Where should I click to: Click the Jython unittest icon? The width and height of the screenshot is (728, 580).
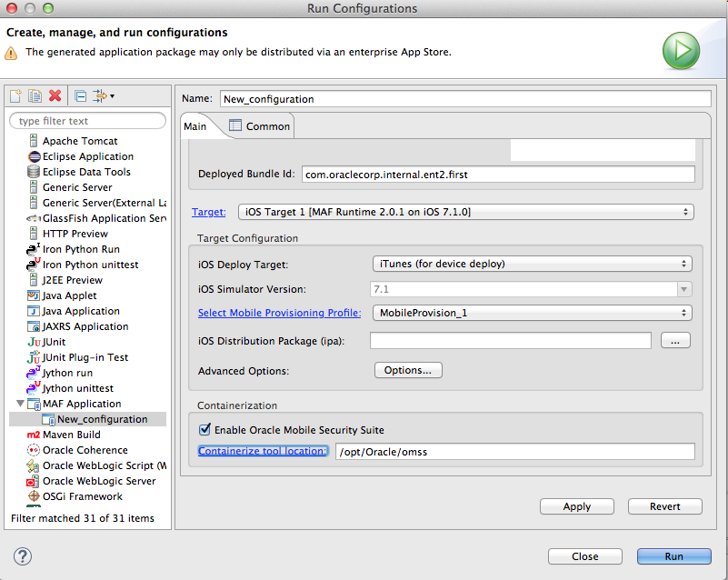click(x=33, y=388)
